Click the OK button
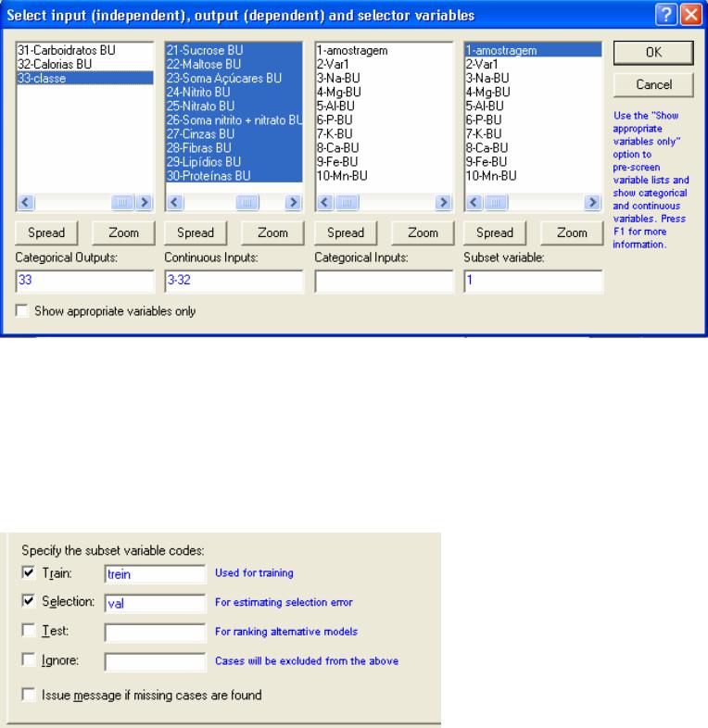The width and height of the screenshot is (708, 728). coord(653,53)
